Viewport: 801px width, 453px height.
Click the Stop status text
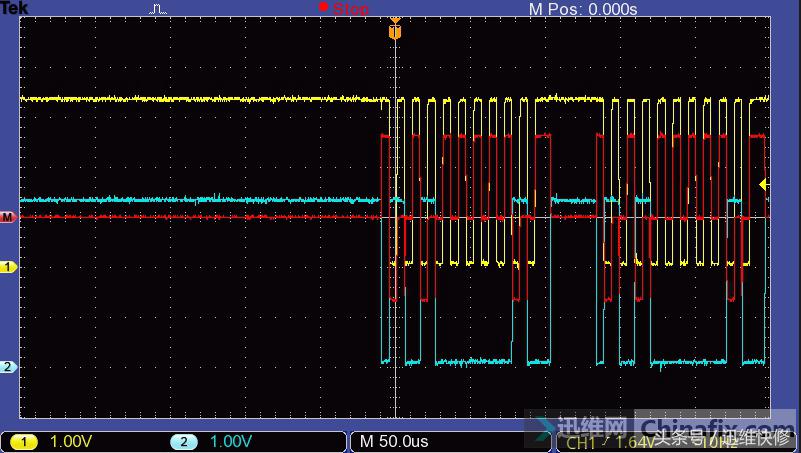point(350,9)
